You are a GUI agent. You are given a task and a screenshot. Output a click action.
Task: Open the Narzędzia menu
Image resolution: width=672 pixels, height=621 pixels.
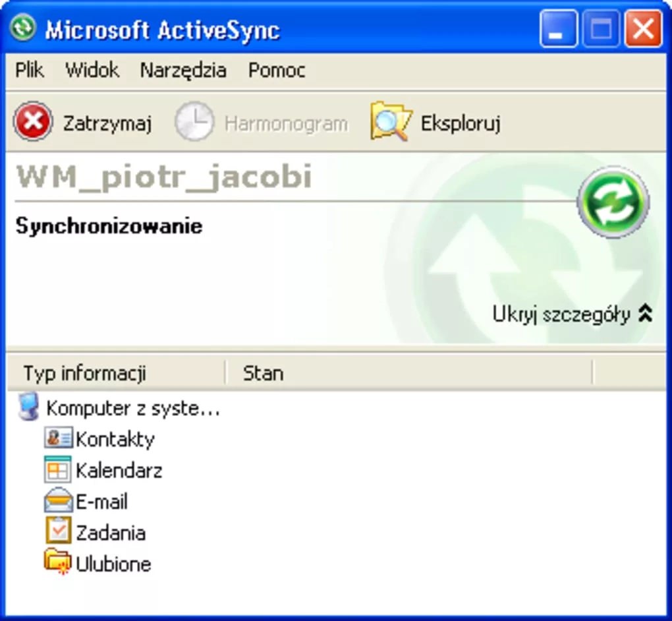[183, 71]
